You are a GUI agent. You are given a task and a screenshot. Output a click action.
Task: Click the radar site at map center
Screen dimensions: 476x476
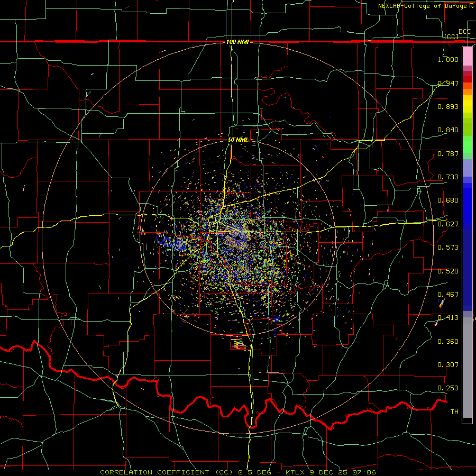239,238
